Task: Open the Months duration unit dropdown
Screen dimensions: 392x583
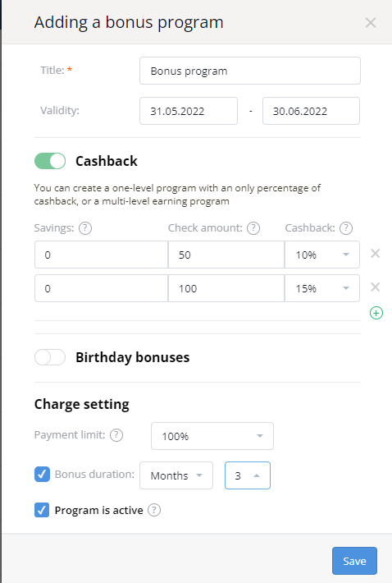Action: click(x=176, y=475)
